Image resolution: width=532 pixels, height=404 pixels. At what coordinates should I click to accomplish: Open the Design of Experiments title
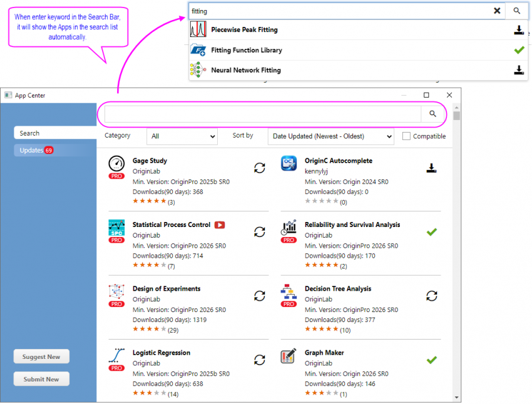tap(166, 289)
